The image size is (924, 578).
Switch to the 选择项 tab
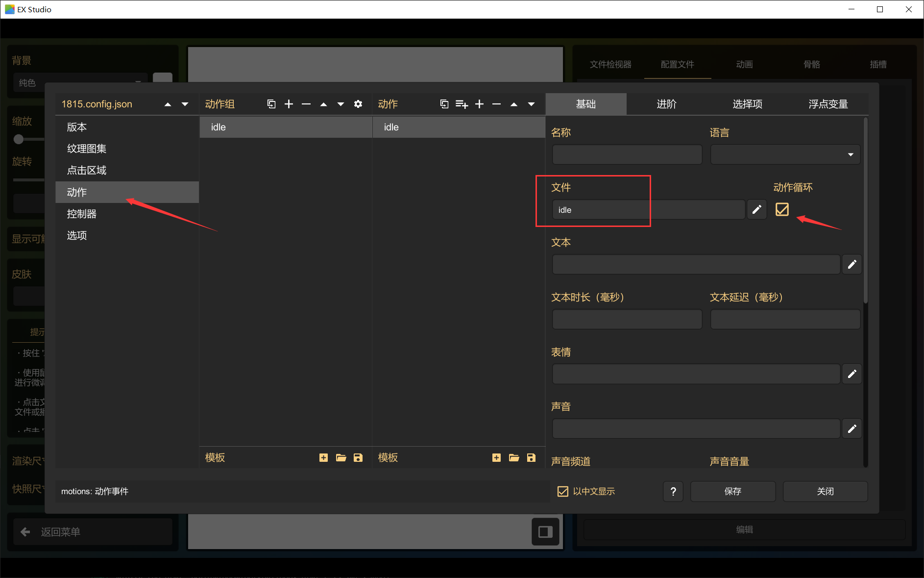(748, 104)
